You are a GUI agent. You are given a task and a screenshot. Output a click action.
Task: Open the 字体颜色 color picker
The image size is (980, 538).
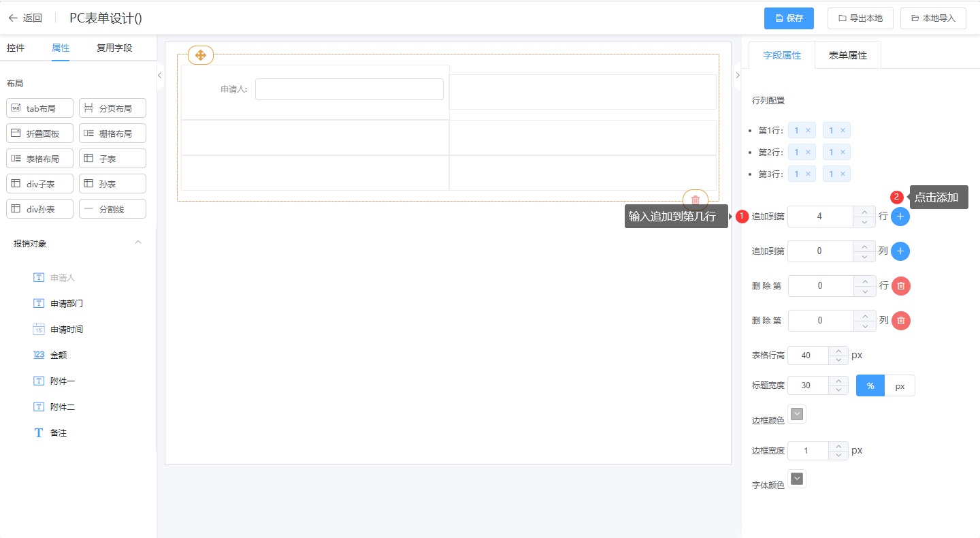point(797,479)
